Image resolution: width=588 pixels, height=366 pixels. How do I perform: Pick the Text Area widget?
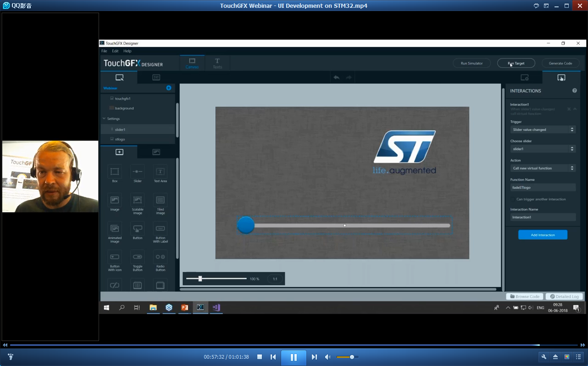(160, 174)
